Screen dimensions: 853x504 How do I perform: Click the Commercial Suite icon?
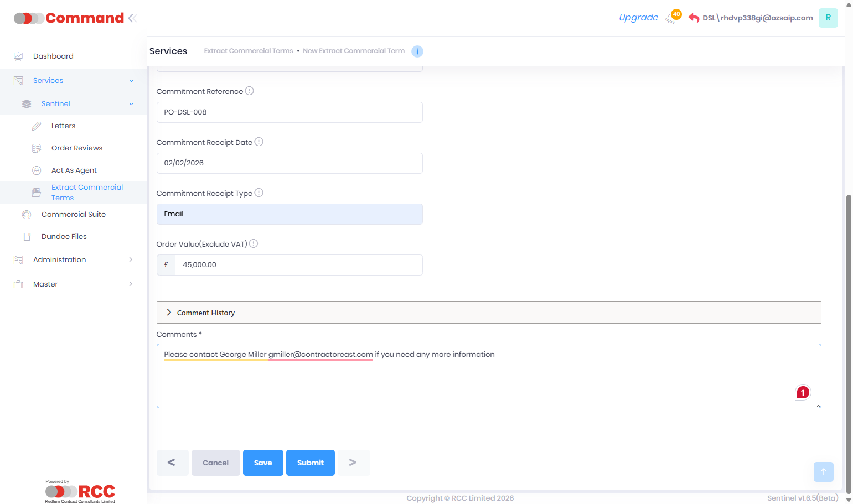[x=27, y=215]
